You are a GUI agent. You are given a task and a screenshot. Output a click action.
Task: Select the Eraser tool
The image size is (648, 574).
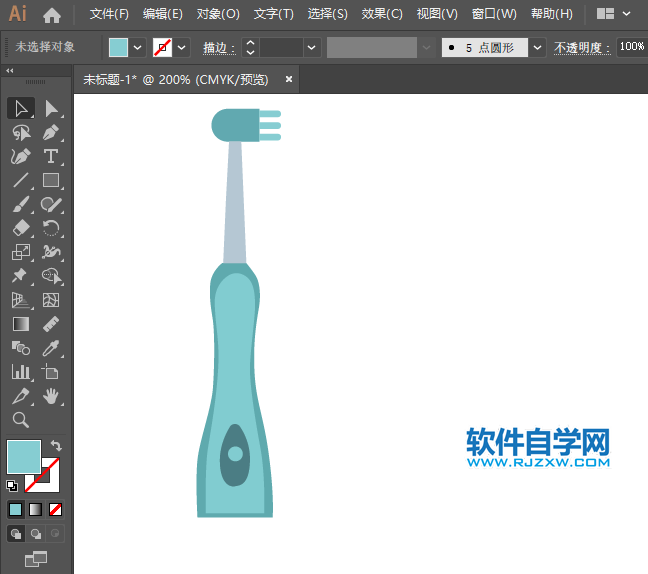[x=21, y=228]
